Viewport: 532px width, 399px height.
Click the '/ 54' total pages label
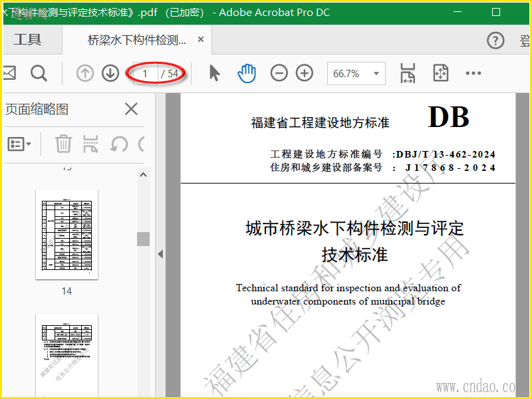click(x=170, y=74)
